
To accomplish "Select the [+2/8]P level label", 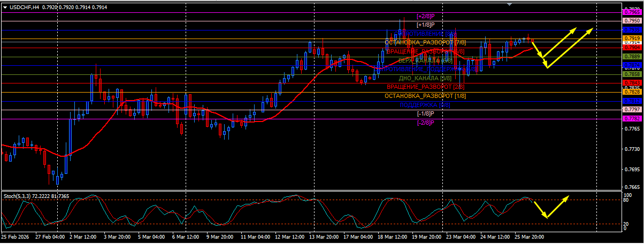I will pos(425,17).
